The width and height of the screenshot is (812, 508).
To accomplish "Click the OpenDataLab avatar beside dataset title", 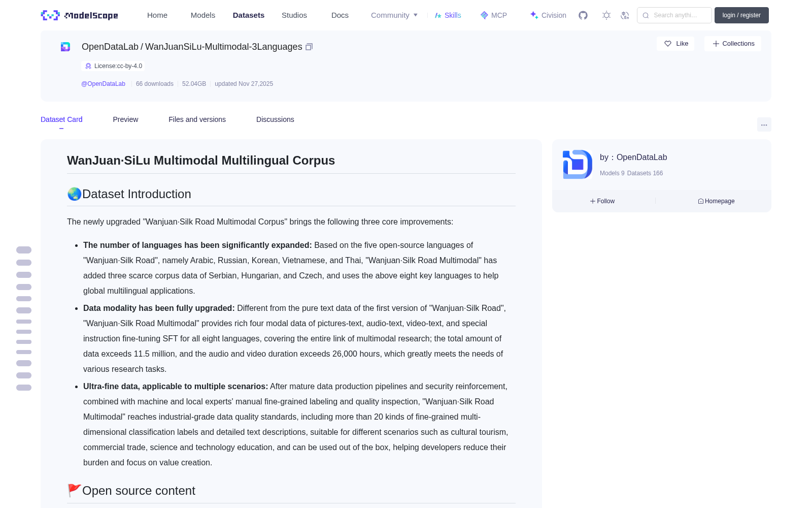I will pos(65,47).
